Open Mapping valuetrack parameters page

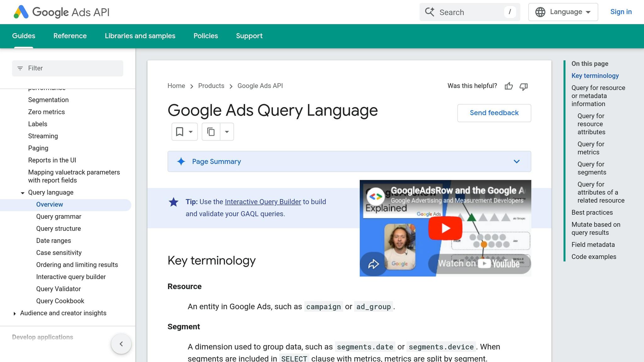pyautogui.click(x=74, y=176)
